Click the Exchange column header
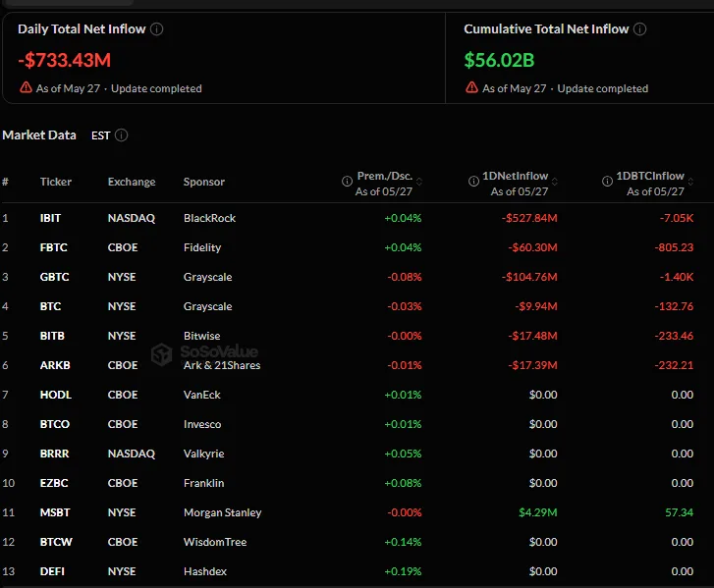Viewport: 714px width, 588px height. click(132, 182)
